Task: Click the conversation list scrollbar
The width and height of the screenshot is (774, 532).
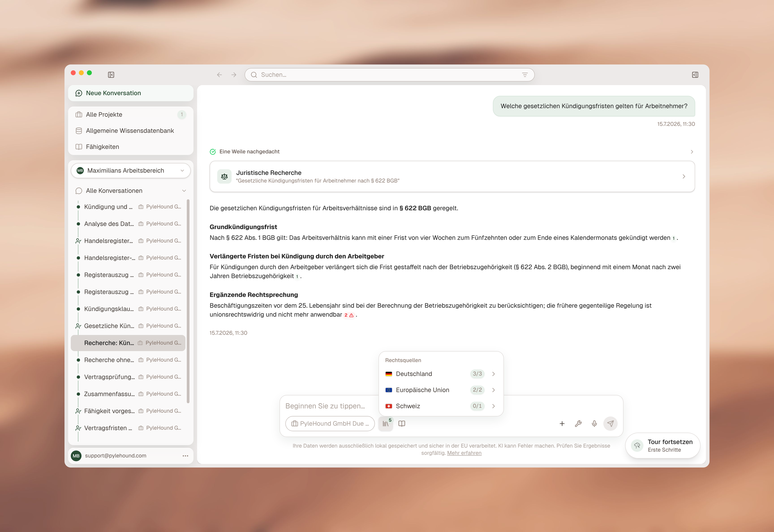Action: [x=188, y=301]
